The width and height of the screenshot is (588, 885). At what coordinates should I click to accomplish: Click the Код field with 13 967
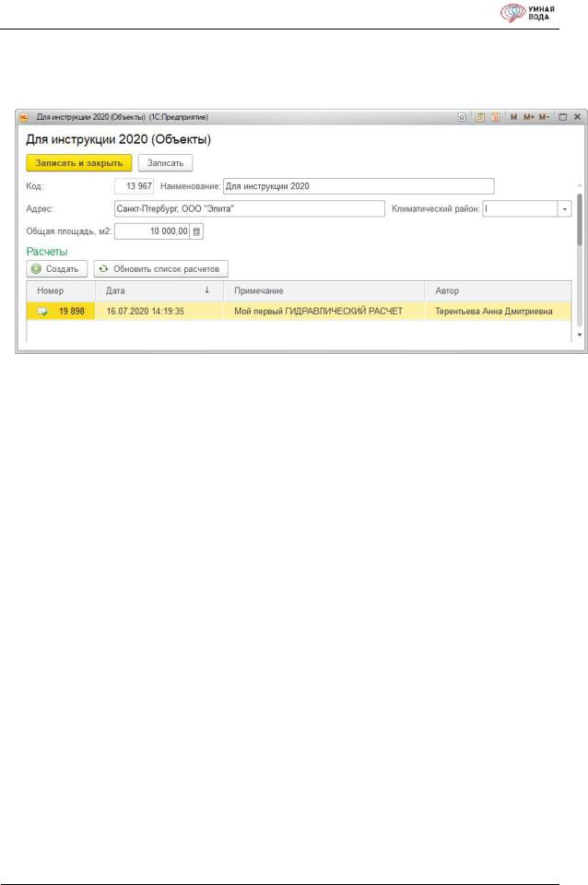pyautogui.click(x=134, y=186)
